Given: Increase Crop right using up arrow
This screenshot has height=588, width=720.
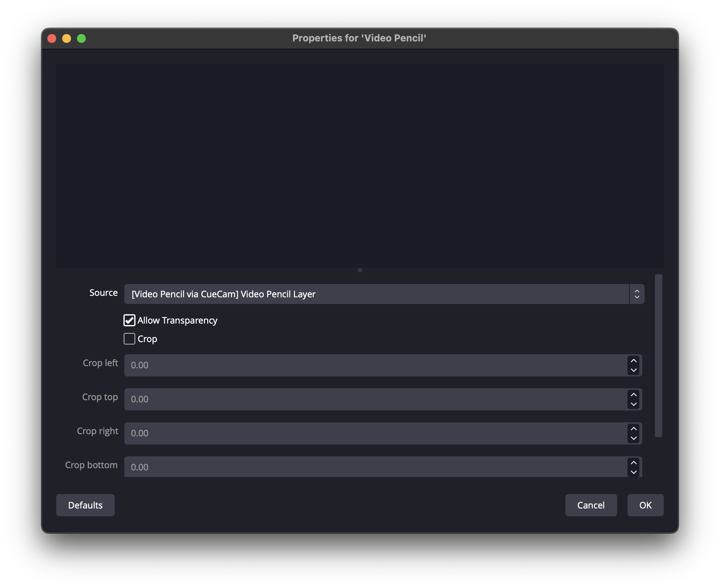Looking at the screenshot, I should pos(633,429).
